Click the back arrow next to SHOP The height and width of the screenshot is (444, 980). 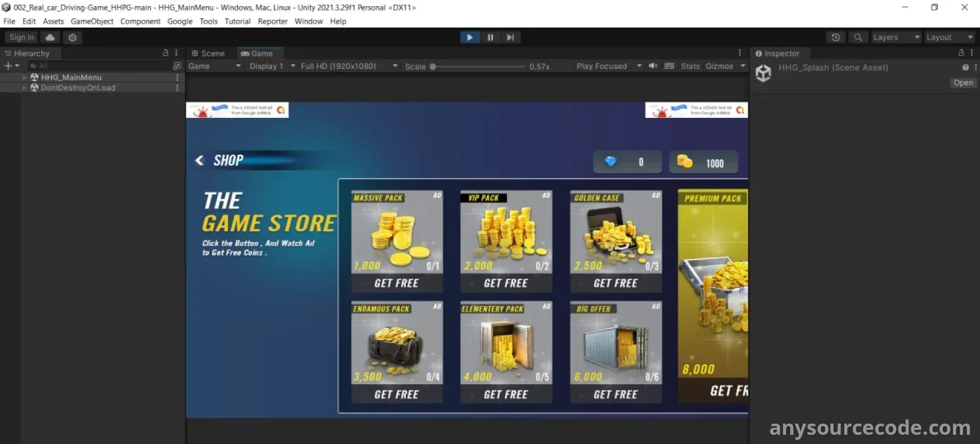[200, 161]
